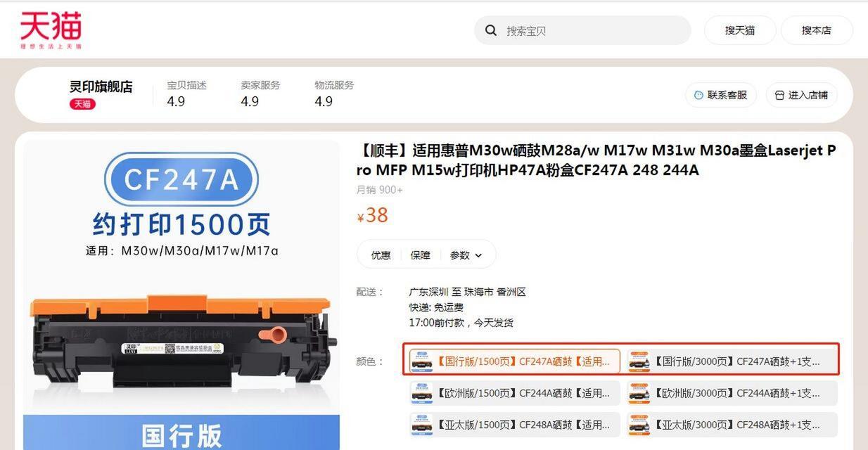Screen dimensions: 868x450
Task: Select 【欧洲版/1500页】CF244A硒鼓 option
Action: 515,393
